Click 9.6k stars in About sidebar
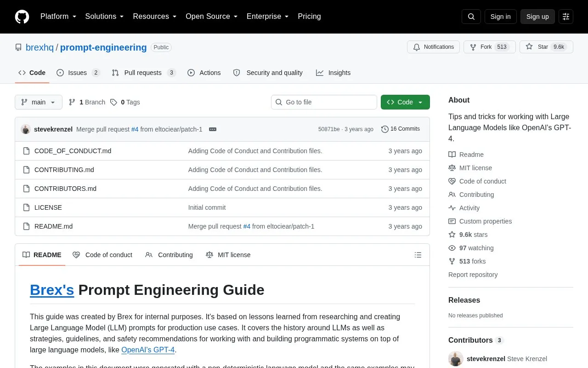The image size is (588, 368). [x=468, y=235]
